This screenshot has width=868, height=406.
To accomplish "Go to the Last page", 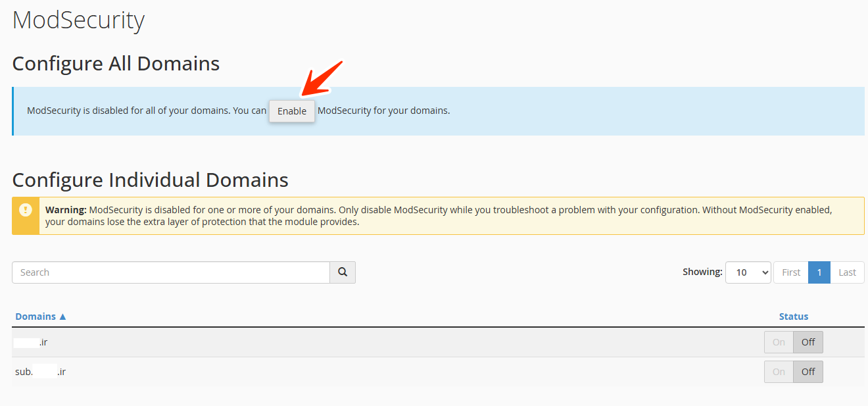I will pyautogui.click(x=848, y=272).
